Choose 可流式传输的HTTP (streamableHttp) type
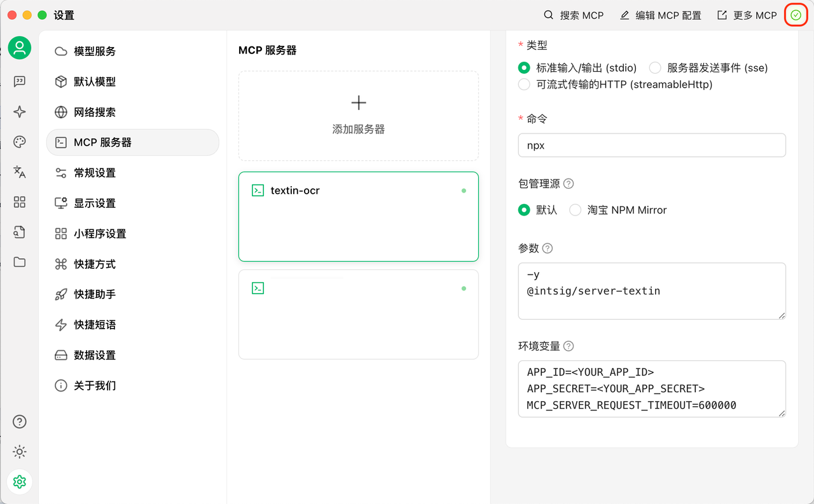814x504 pixels. 523,83
